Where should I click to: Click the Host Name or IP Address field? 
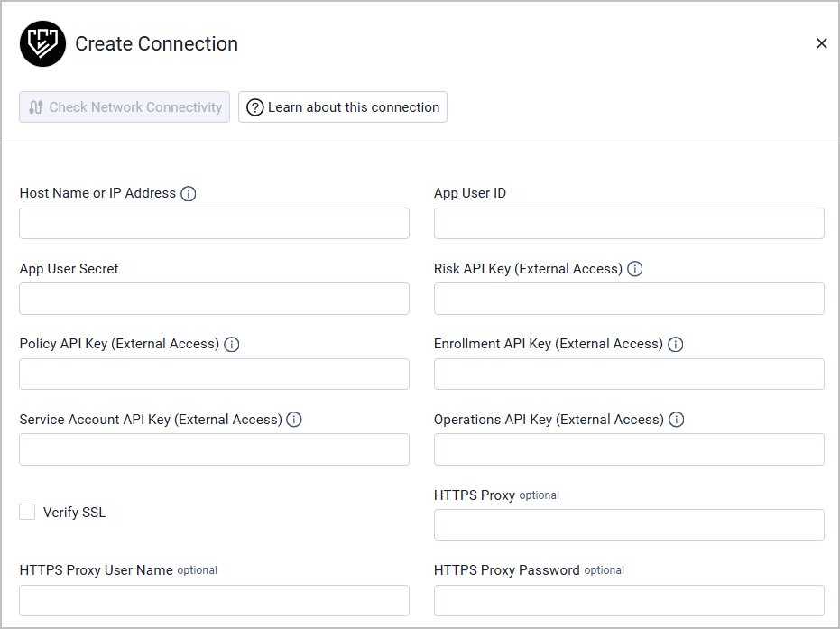pyautogui.click(x=214, y=223)
